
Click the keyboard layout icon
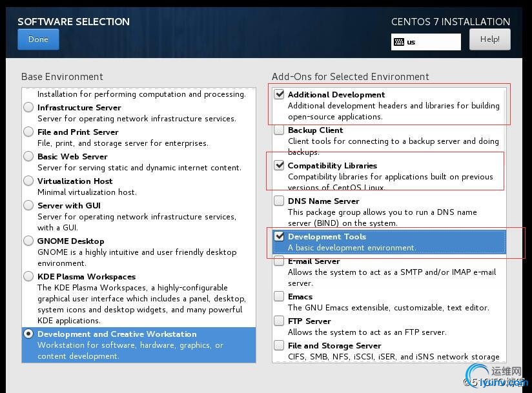399,42
